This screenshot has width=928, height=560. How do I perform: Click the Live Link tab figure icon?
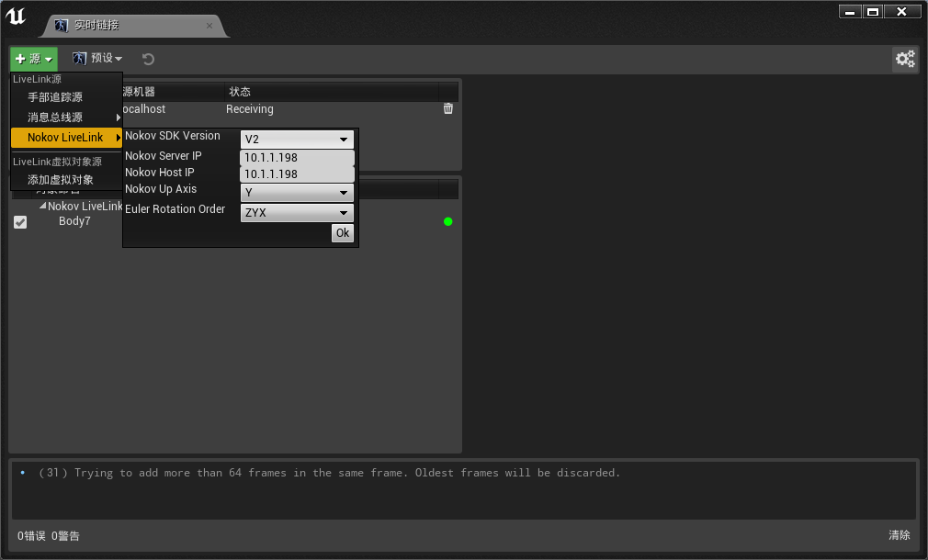(x=61, y=26)
